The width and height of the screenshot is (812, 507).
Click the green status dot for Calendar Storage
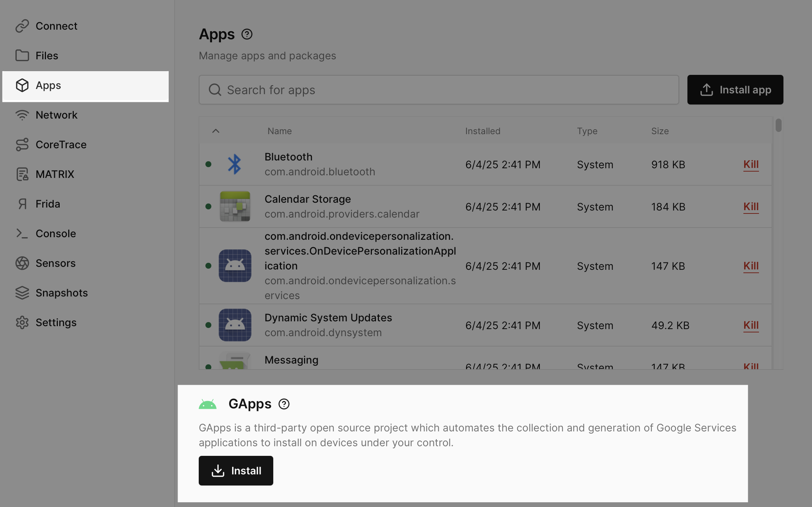pyautogui.click(x=208, y=206)
